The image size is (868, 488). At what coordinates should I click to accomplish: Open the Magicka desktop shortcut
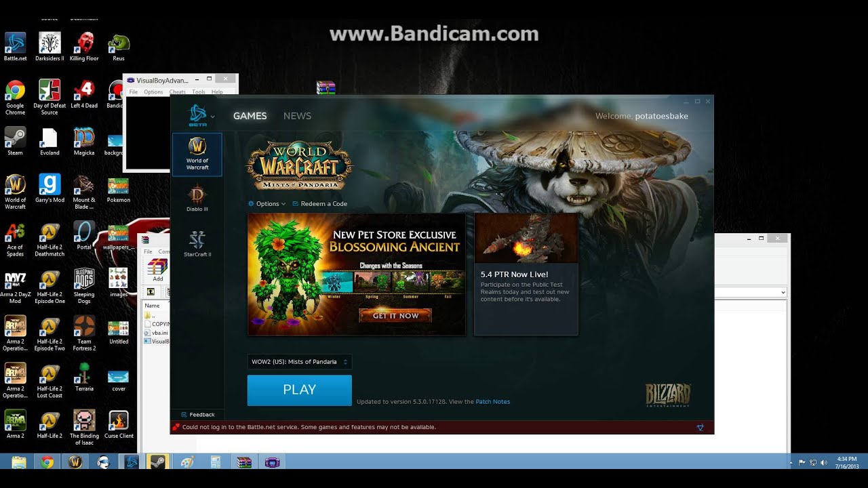coord(84,141)
